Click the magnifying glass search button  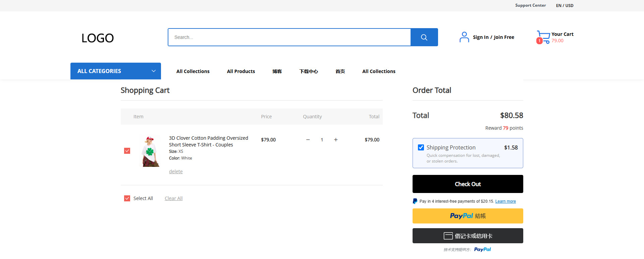424,37
